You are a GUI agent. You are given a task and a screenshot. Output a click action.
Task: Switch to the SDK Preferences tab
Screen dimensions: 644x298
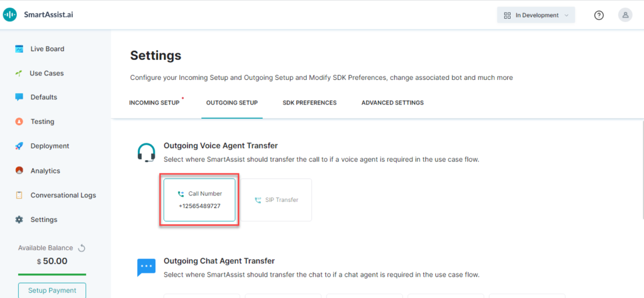[x=309, y=103]
